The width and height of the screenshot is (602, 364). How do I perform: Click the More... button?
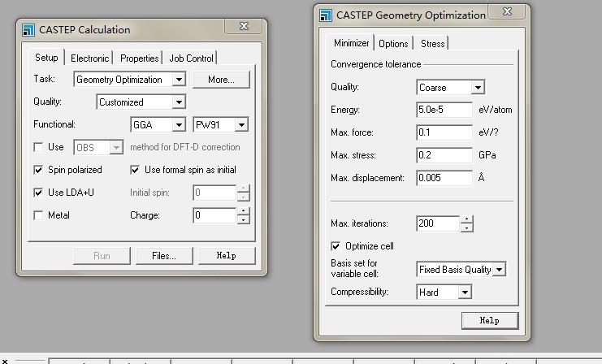[x=221, y=80]
